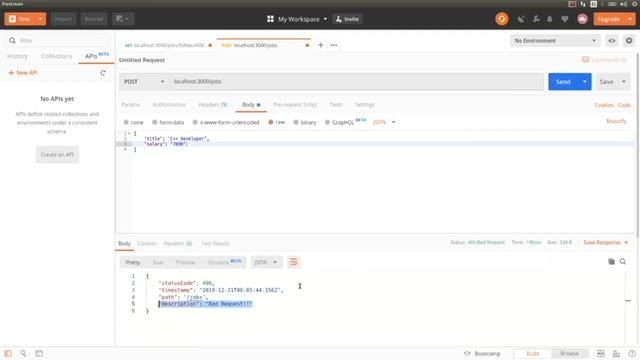Open the Upgrade dropdown arrow

point(630,19)
